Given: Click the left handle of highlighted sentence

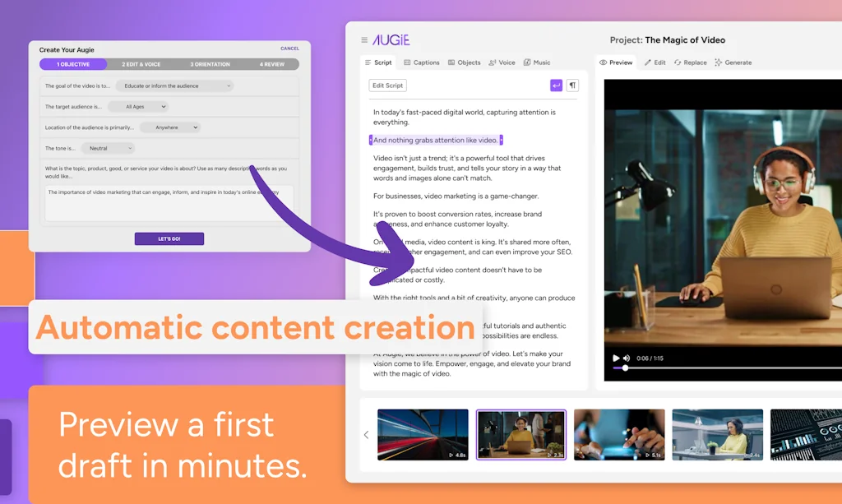Looking at the screenshot, I should click(x=371, y=140).
